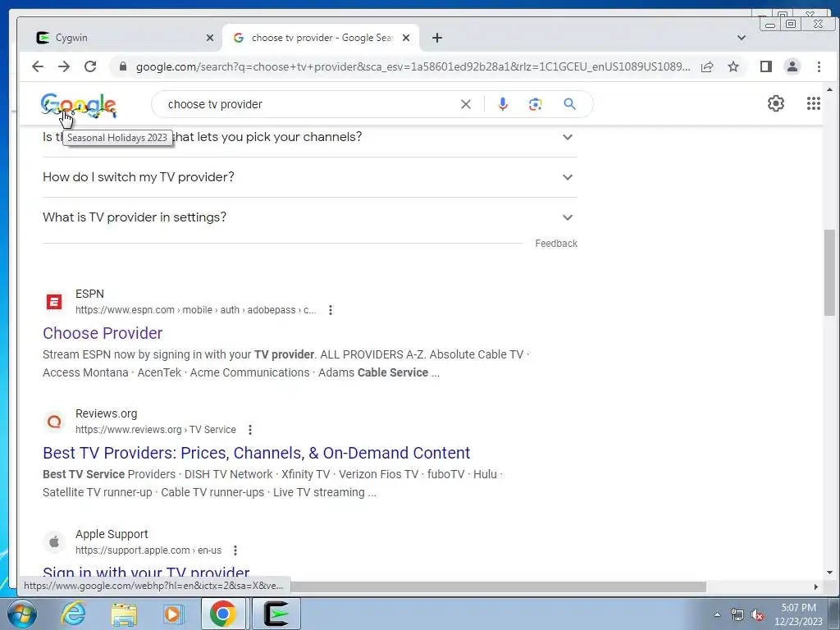This screenshot has height=630, width=840.
Task: Open the more options menu for the Reviews.org result
Action: pos(250,430)
